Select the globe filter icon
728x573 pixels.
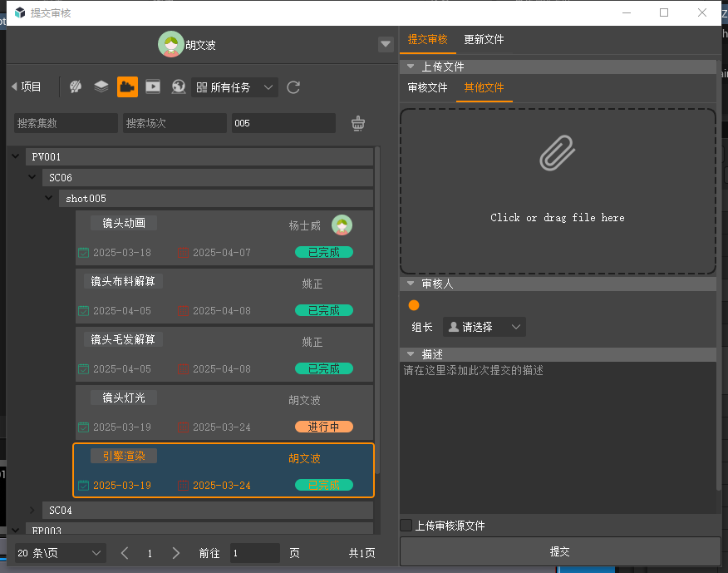pos(179,86)
